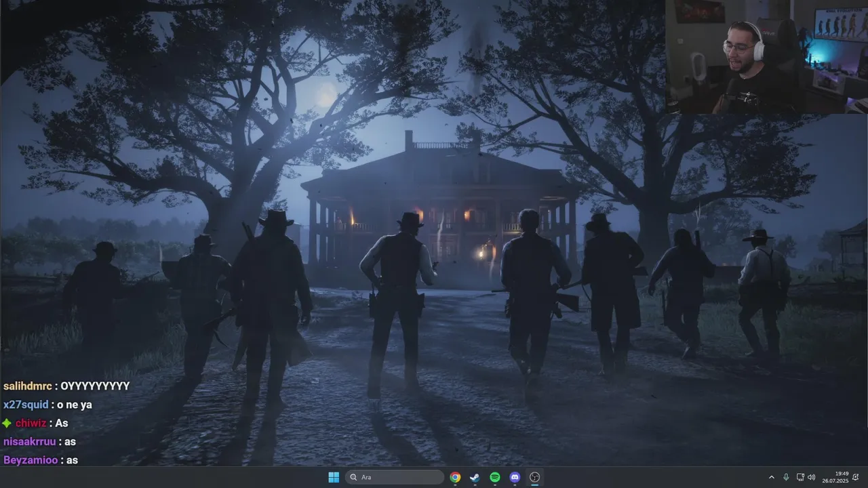868x488 pixels.
Task: Click the chat message "o ne ya"
Action: point(75,405)
